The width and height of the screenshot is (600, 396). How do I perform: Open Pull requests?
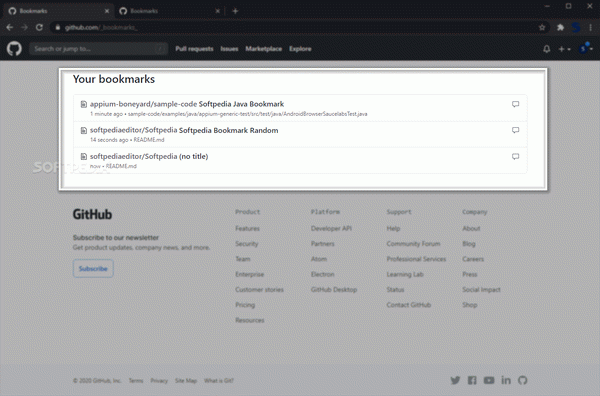pos(194,49)
